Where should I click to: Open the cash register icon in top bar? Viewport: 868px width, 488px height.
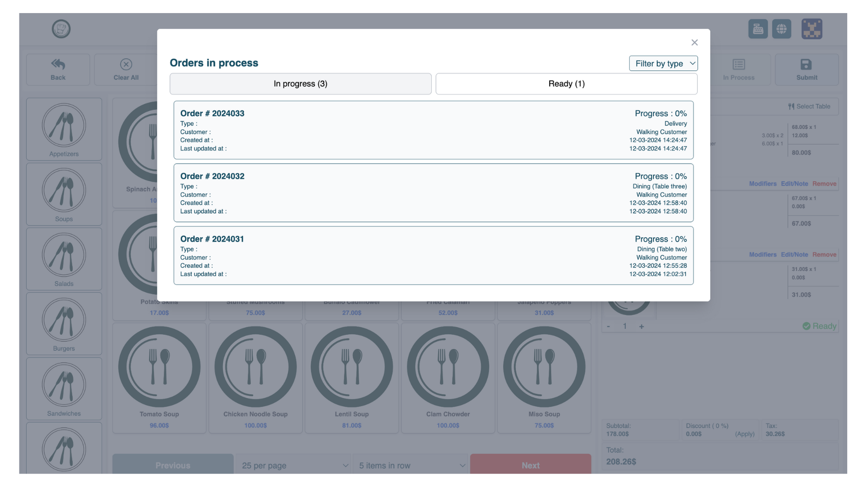coord(758,28)
